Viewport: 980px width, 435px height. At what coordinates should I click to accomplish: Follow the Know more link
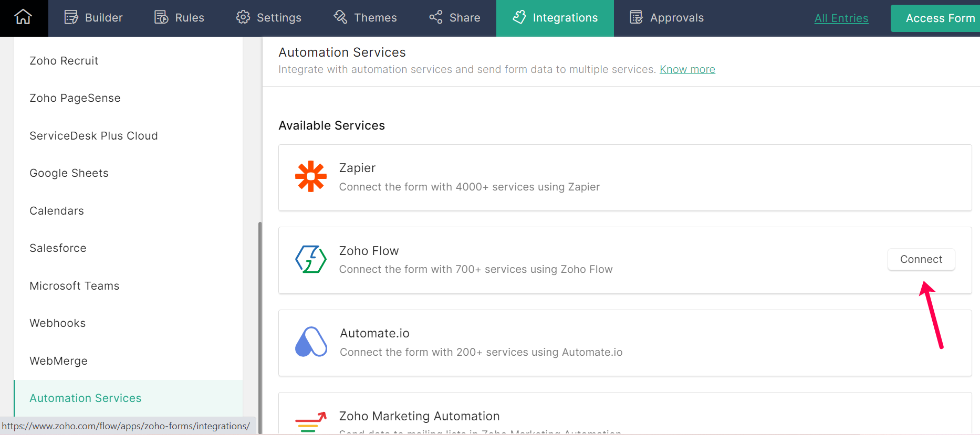click(x=687, y=69)
